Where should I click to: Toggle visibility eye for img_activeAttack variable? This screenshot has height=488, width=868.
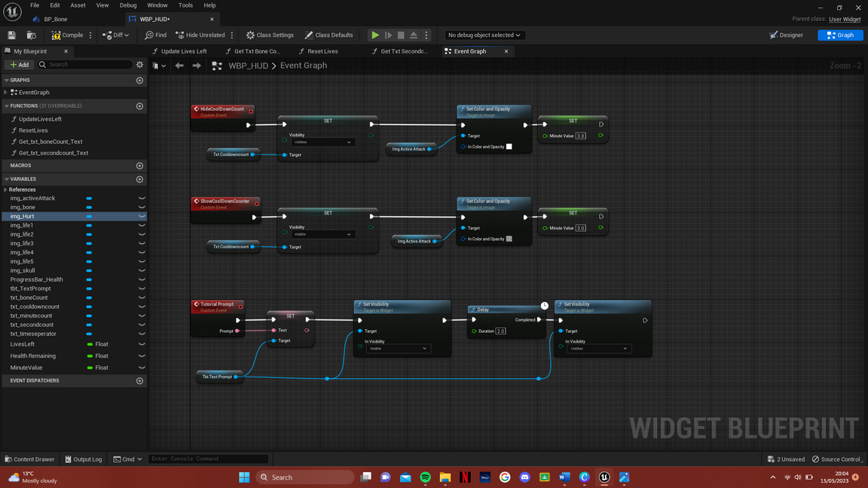pos(142,198)
